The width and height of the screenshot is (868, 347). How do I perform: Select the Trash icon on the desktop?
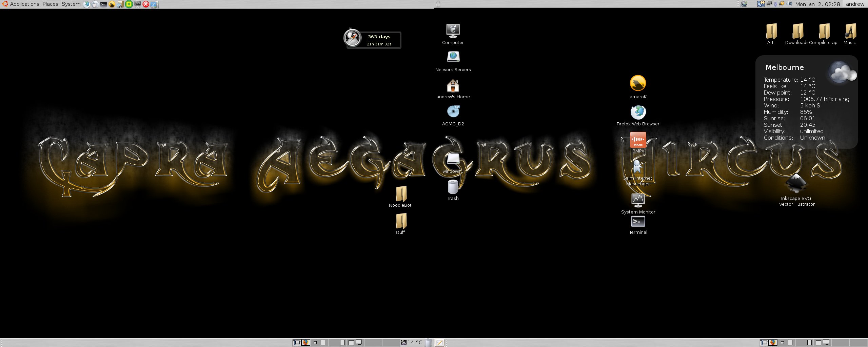[x=453, y=190]
